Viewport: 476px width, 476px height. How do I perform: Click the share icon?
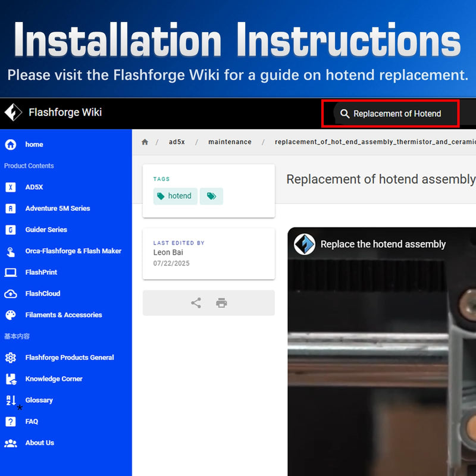(196, 303)
